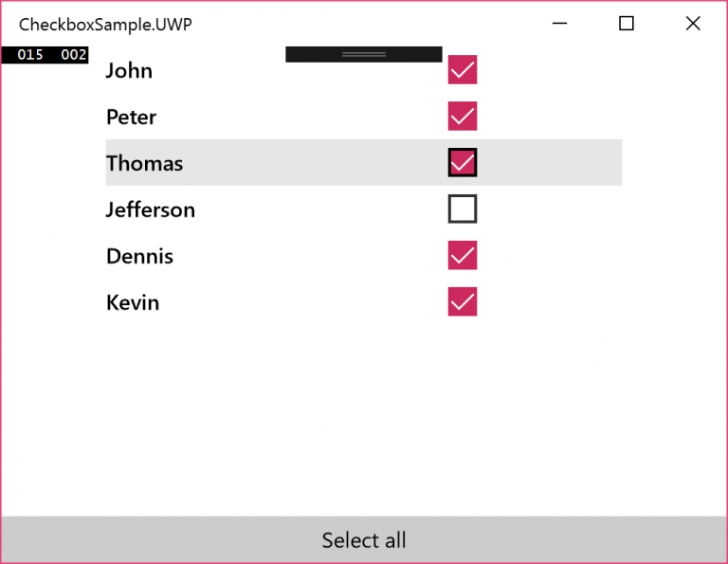Uncheck the Dennis checkbox

(x=462, y=255)
